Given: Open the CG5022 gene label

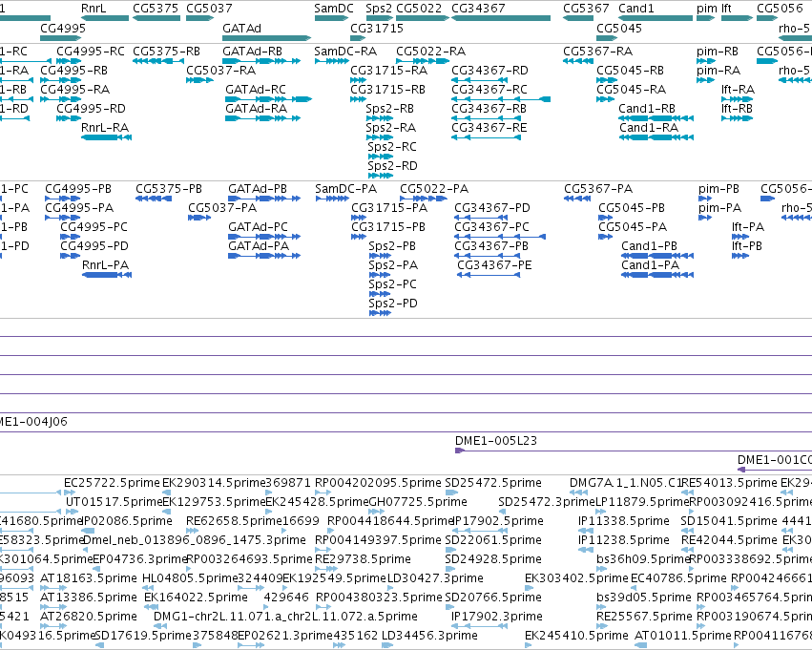Looking at the screenshot, I should click(x=419, y=9).
